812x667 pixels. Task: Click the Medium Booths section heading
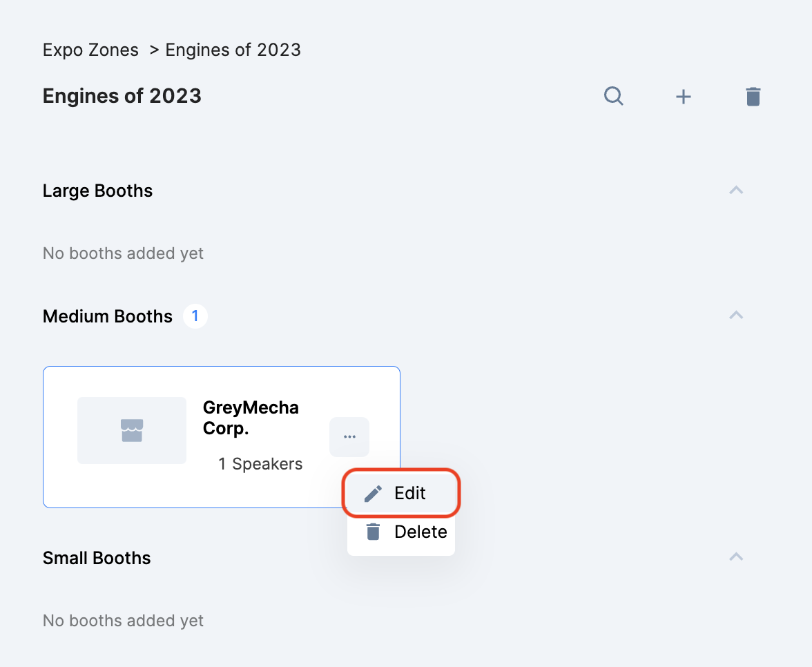tap(108, 316)
